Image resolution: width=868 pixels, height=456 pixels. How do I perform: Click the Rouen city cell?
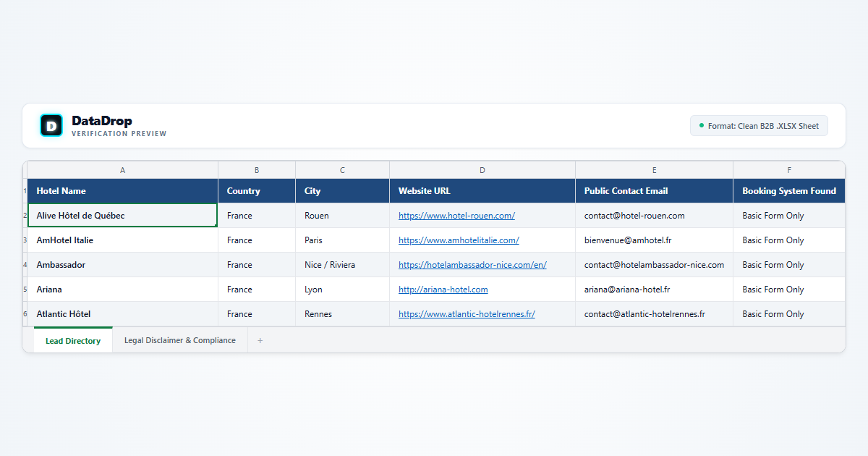click(x=343, y=216)
